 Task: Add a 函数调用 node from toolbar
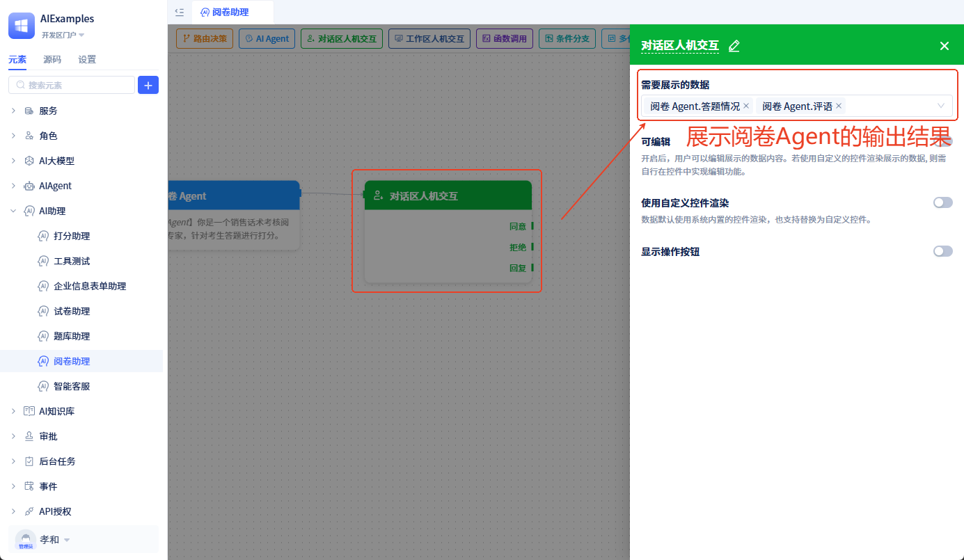[505, 38]
